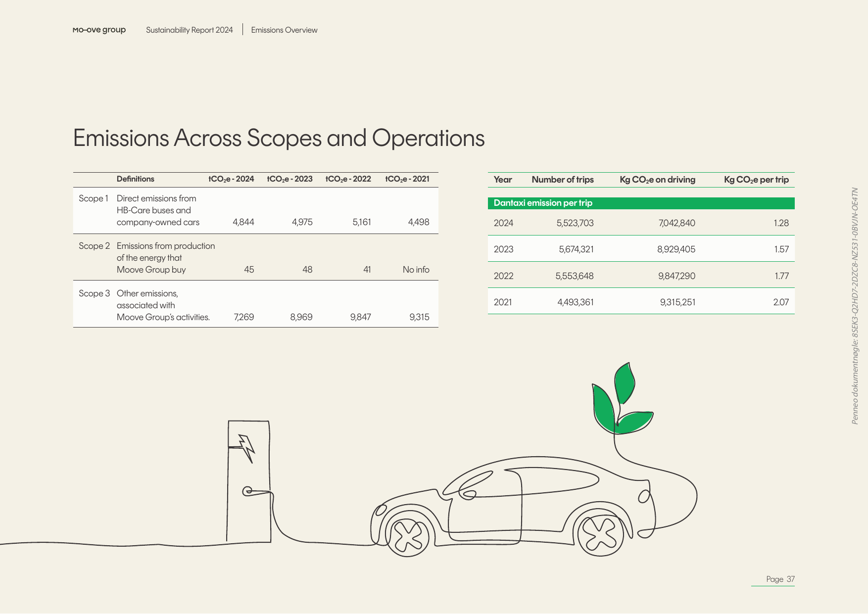
Task: Click the per trip value 2.07
Action: pos(781,302)
